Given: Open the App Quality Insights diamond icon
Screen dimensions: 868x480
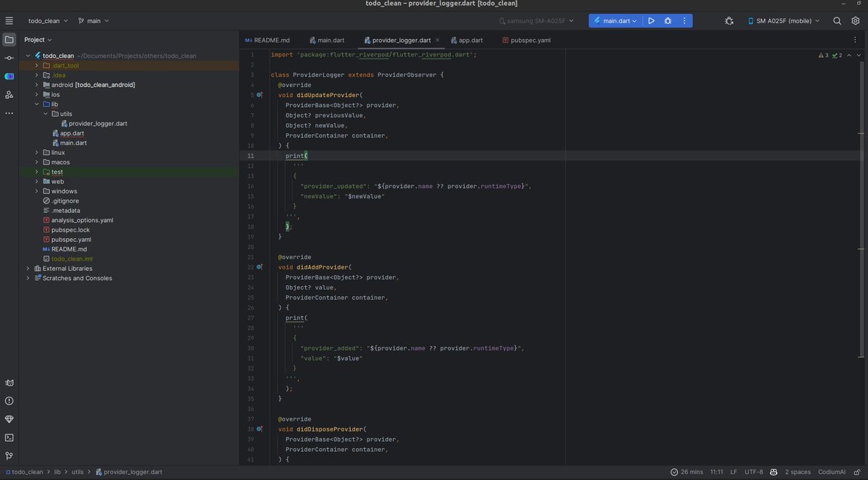Looking at the screenshot, I should [9, 419].
